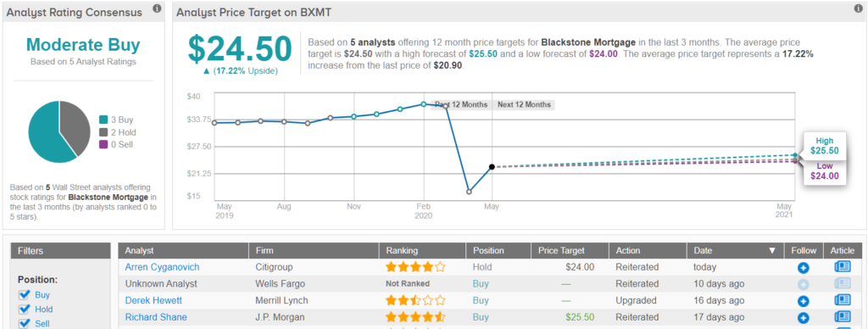Sort the table by Price Target column

click(x=561, y=250)
